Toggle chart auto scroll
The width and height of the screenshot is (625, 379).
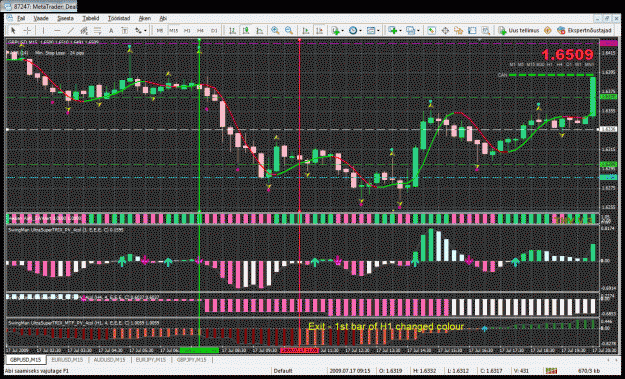tap(306, 30)
